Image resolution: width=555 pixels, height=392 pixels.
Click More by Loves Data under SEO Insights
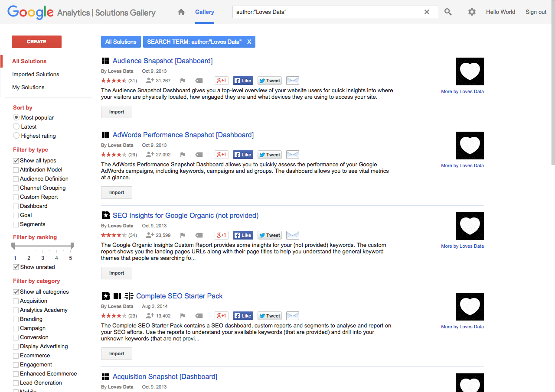pyautogui.click(x=462, y=246)
